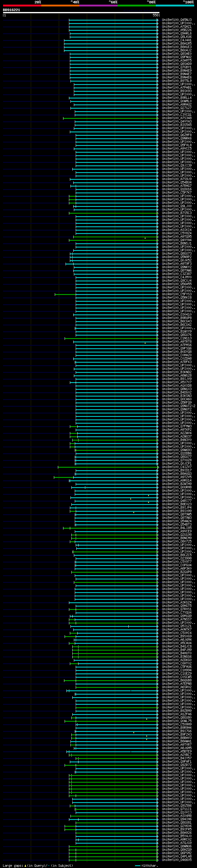Select UniRef100_Q2U198 label
The width and height of the screenshot is (197, 868).
pos(177,535)
